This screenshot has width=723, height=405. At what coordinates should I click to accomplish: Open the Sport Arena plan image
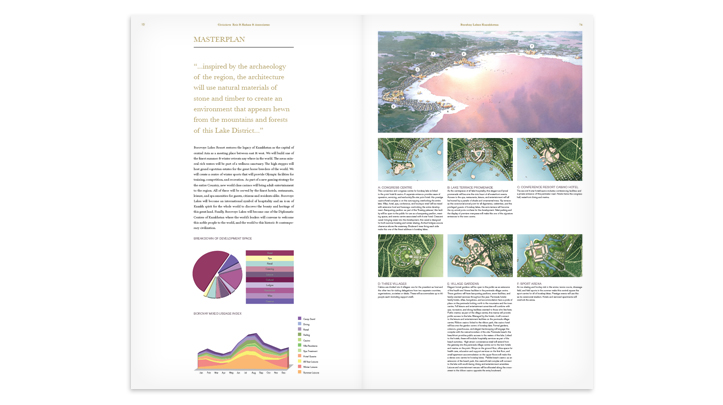pos(549,256)
